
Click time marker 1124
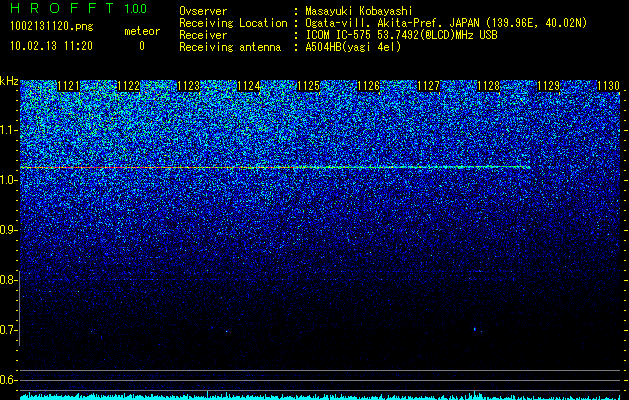(x=248, y=86)
